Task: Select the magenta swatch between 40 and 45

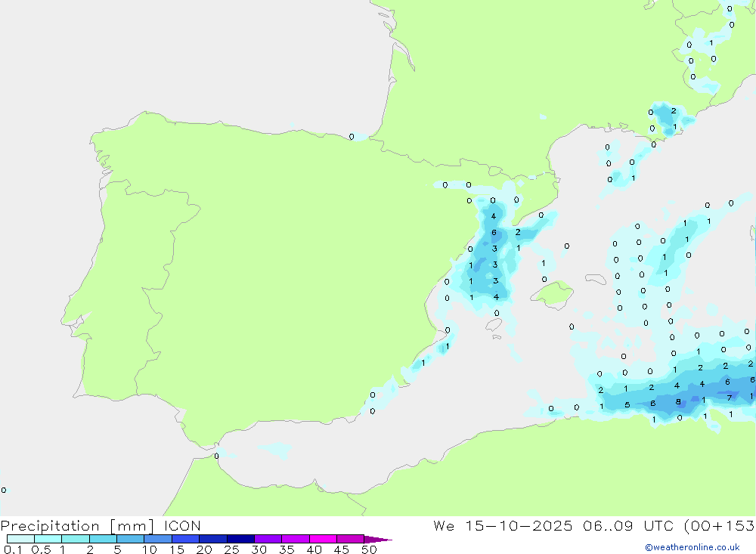Action: coord(323,539)
